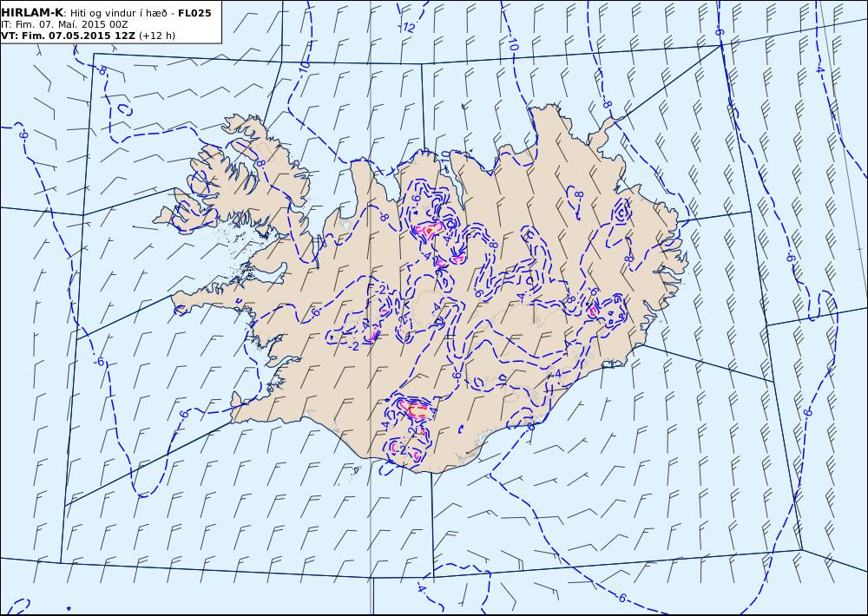The image size is (868, 616).
Task: Select the FL025 flight level label
Action: pyautogui.click(x=194, y=13)
